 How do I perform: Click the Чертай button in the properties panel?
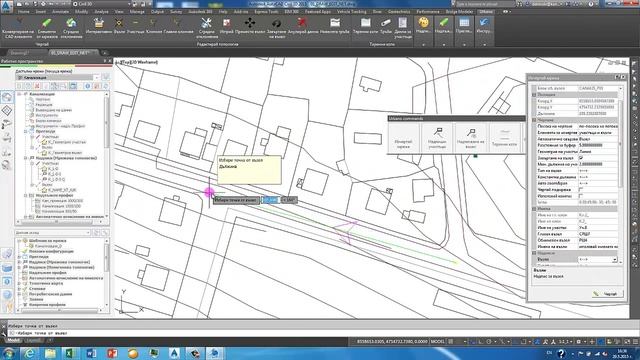[x=607, y=293]
